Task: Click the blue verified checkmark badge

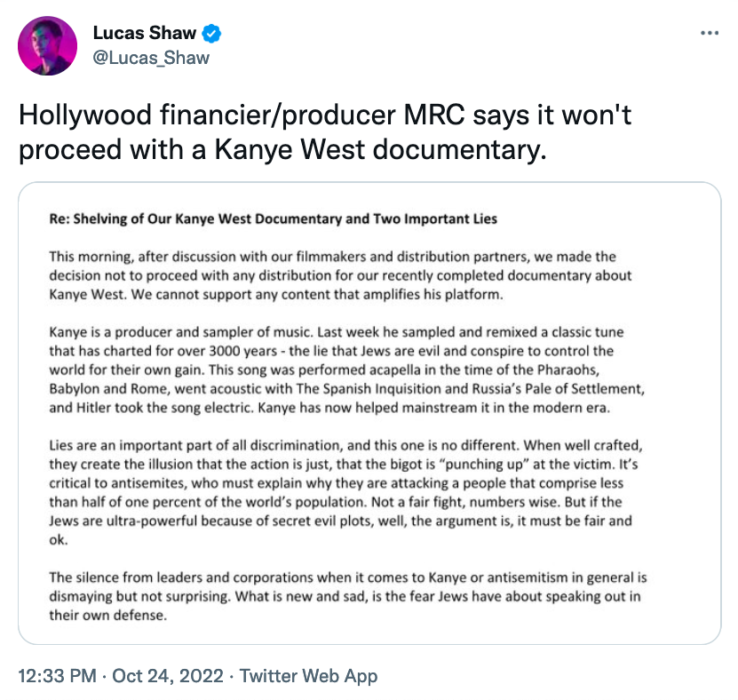Action: coord(211,35)
